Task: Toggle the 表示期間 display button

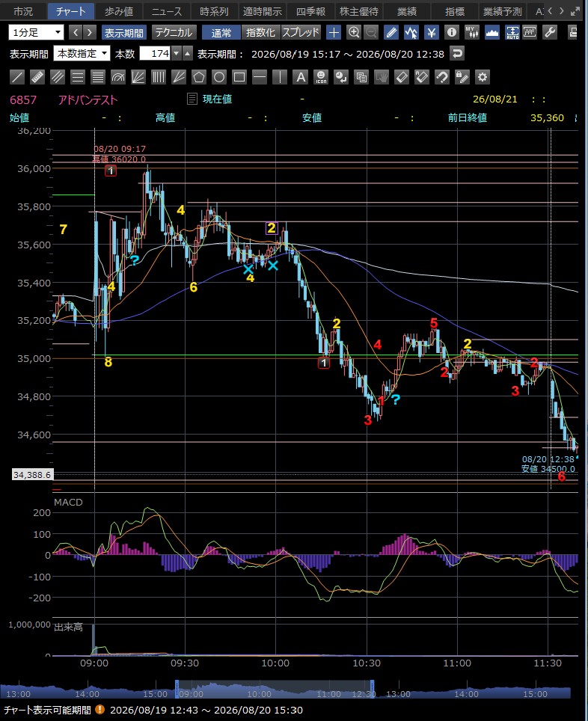Action: click(x=123, y=33)
